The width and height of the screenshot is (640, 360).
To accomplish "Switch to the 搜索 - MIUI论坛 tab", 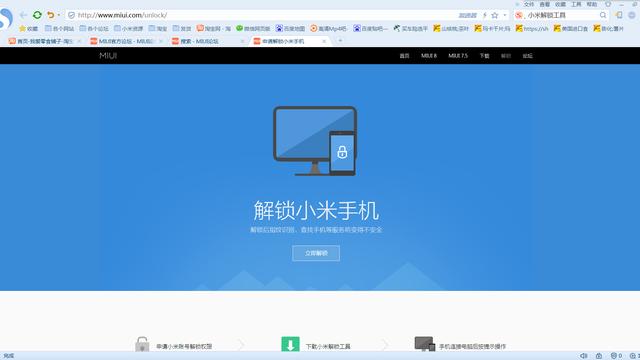I will point(209,41).
